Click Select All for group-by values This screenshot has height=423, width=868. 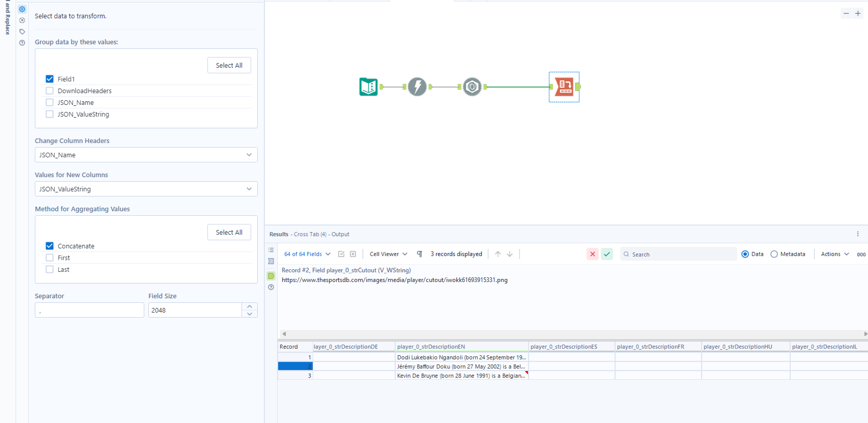point(229,65)
